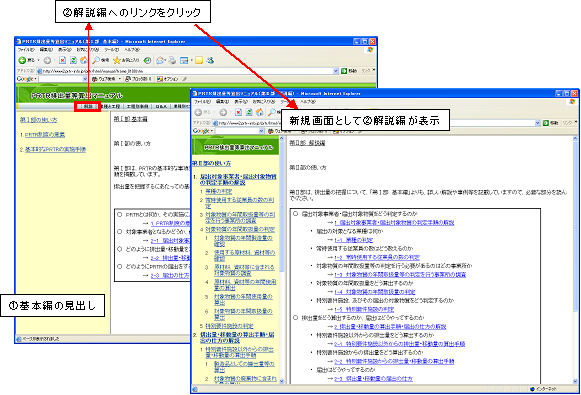
Task: Click Google logo in front window's toolbar
Action: tap(201, 131)
